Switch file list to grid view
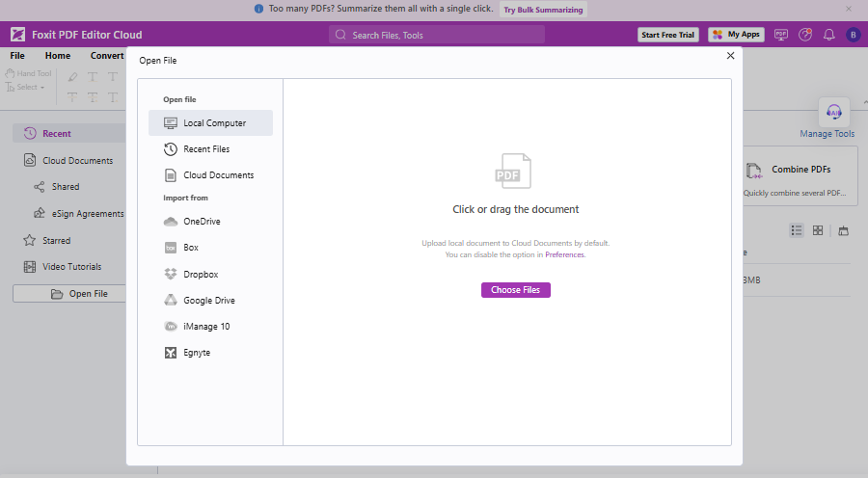The image size is (868, 478). pos(818,230)
